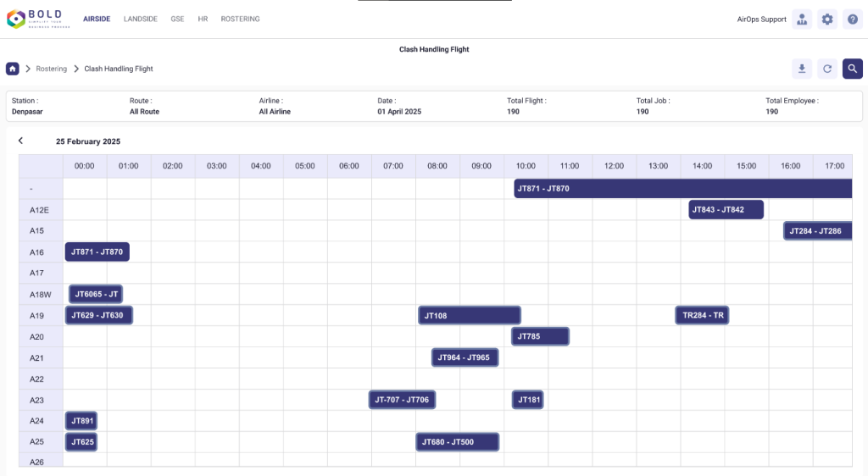Screen dimensions: 868x476
Task: Click the download icon button
Action: pyautogui.click(x=801, y=69)
